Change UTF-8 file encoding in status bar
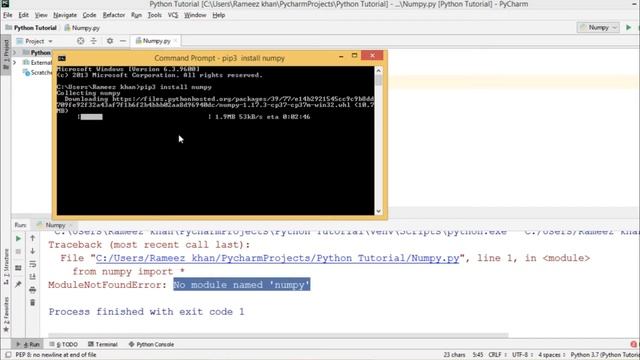This screenshot has height=360, width=640. click(x=522, y=355)
